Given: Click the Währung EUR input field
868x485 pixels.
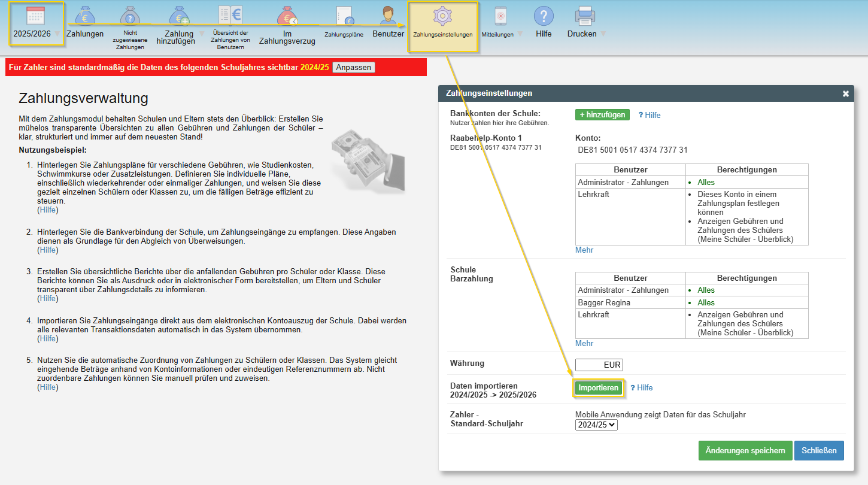Looking at the screenshot, I should point(599,365).
